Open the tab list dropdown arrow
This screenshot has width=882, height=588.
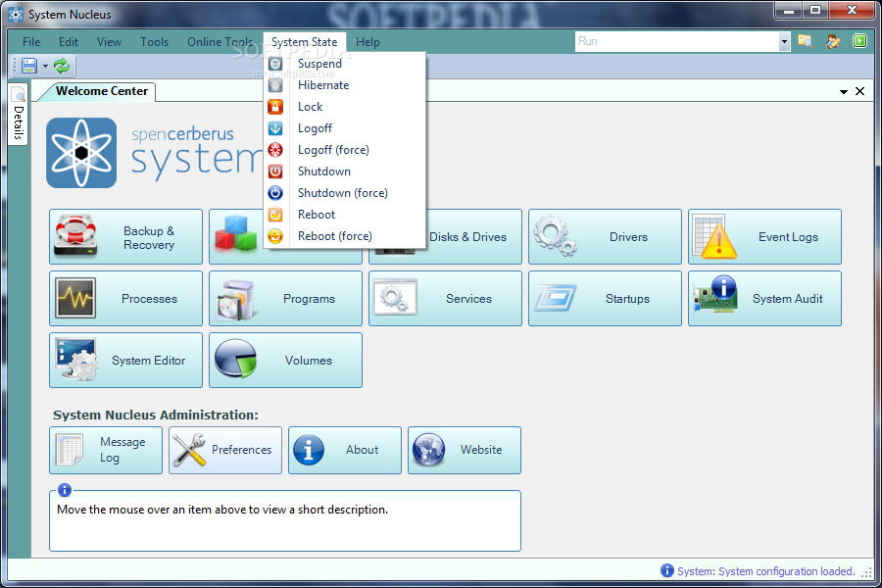(x=844, y=92)
